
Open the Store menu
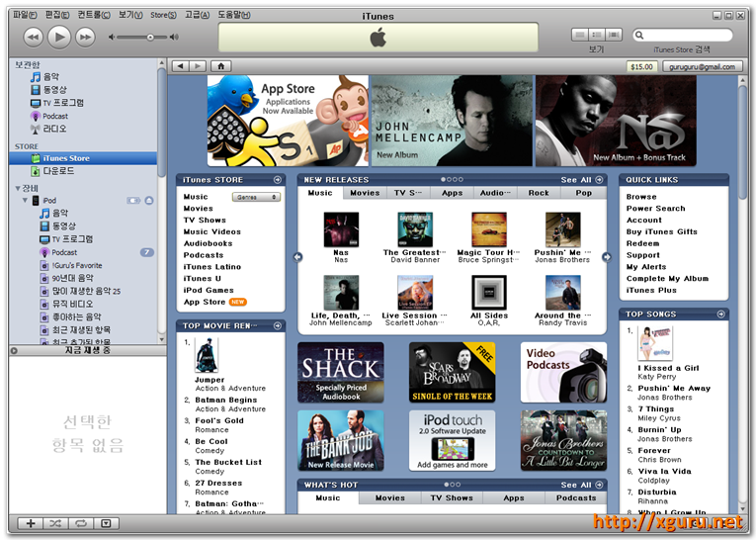coord(163,15)
